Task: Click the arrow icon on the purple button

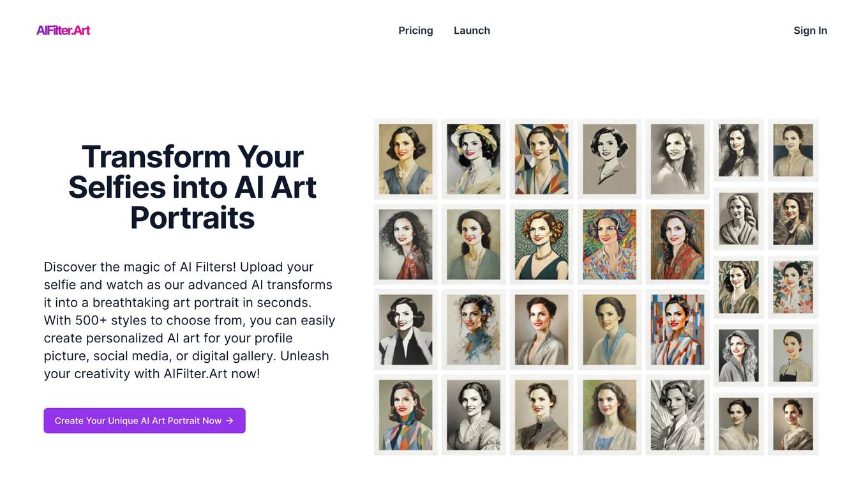Action: (230, 421)
